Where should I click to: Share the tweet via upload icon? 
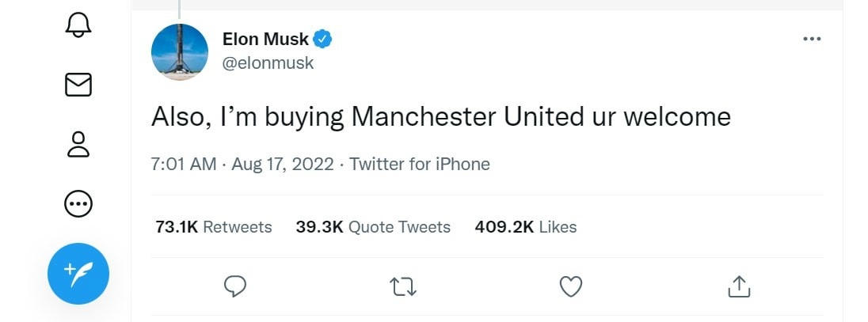pyautogui.click(x=738, y=286)
